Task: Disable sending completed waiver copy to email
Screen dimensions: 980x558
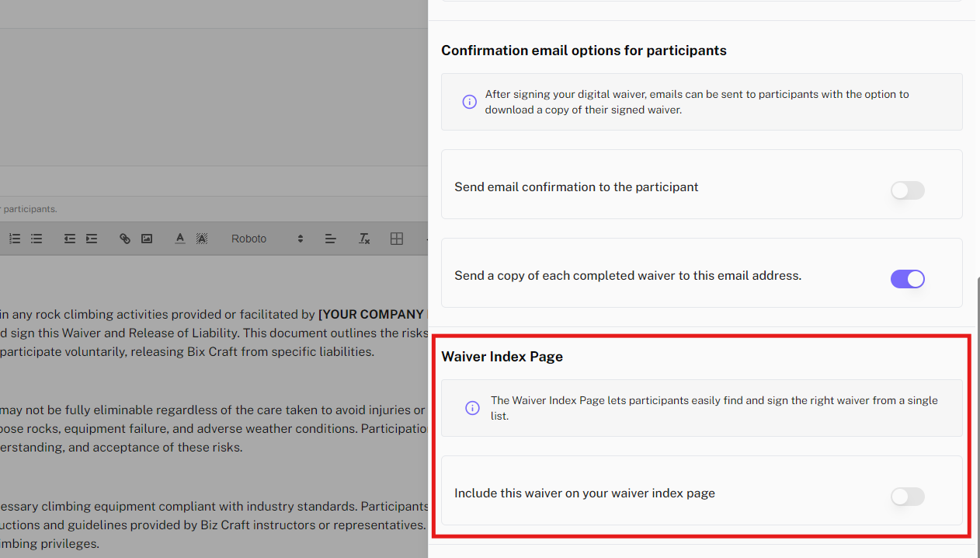Action: [907, 279]
